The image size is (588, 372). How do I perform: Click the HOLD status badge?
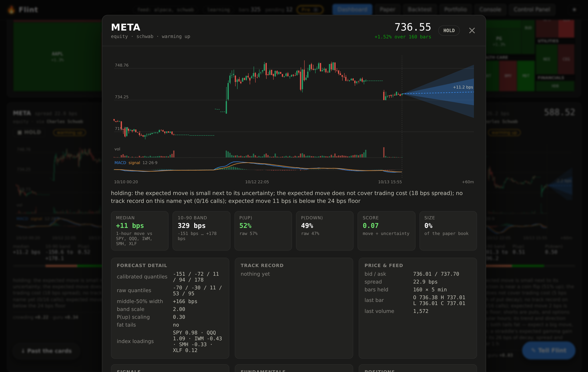click(449, 31)
